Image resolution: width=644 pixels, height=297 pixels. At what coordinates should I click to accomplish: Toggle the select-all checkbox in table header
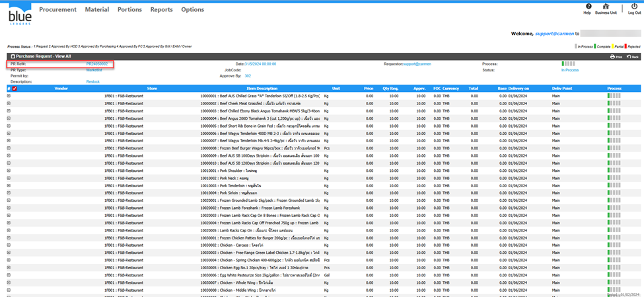click(15, 89)
